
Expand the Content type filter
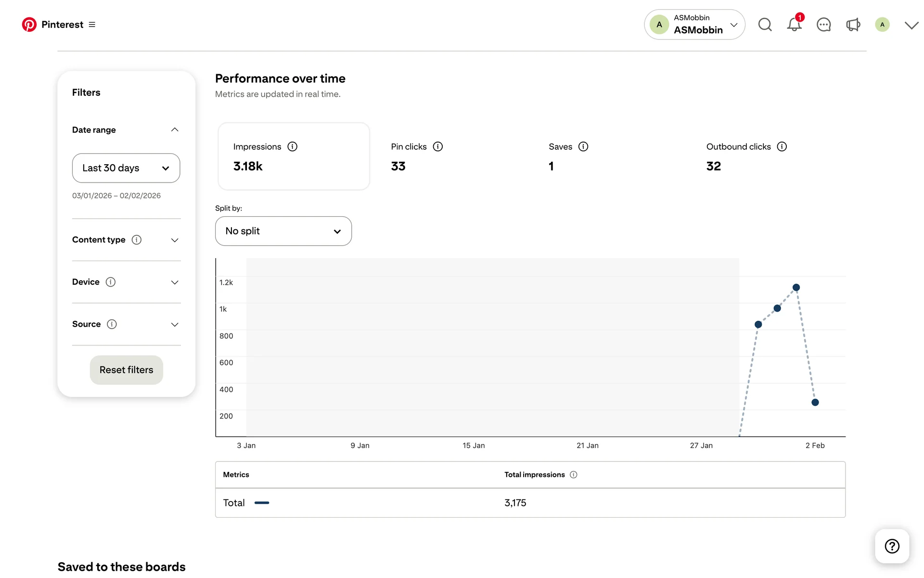[175, 240]
